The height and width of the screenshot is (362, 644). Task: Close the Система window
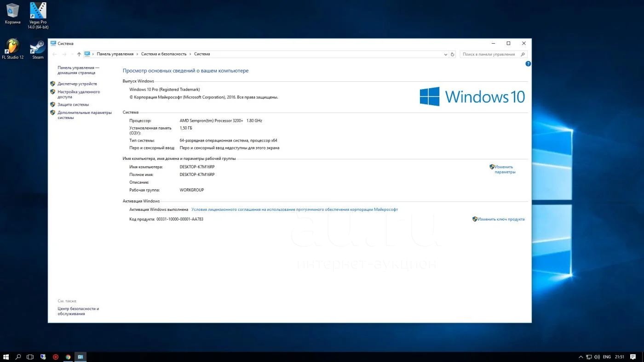pyautogui.click(x=523, y=43)
